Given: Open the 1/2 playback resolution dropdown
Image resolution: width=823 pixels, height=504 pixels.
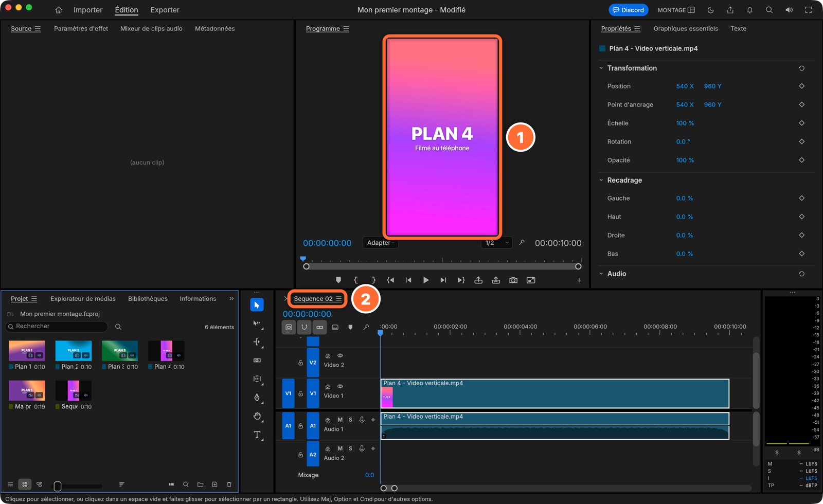Looking at the screenshot, I should [497, 243].
